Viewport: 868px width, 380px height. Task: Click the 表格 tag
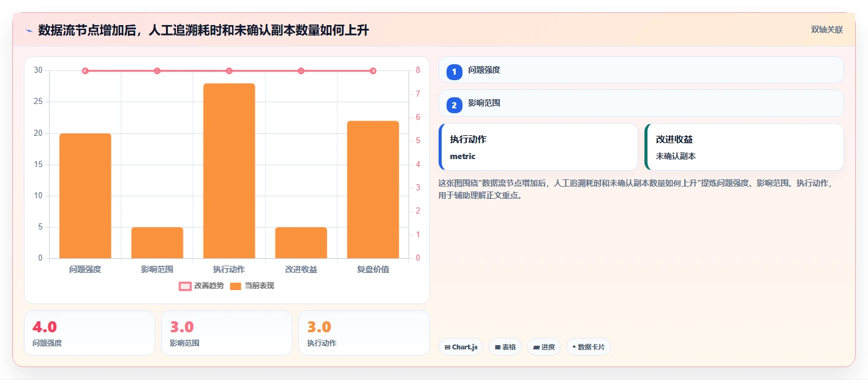coord(505,347)
